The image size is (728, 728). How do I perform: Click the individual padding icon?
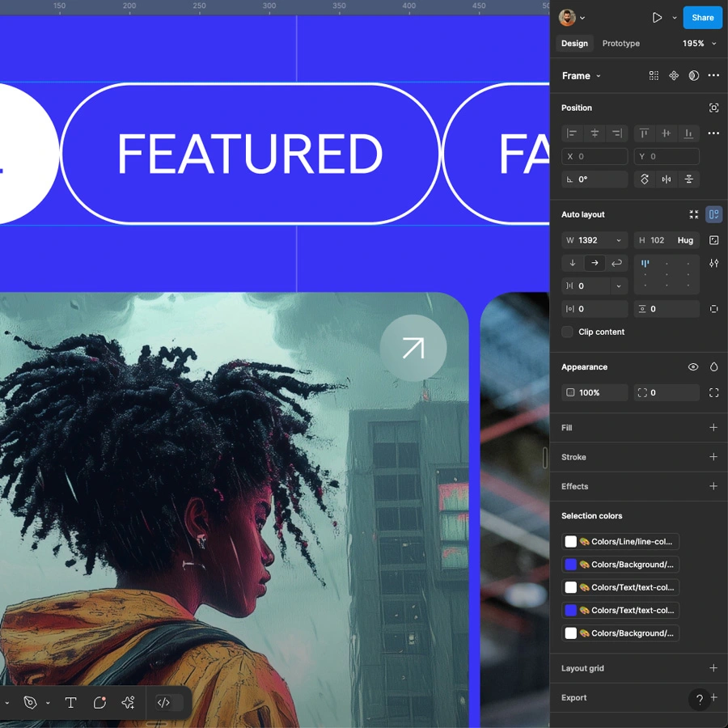pyautogui.click(x=713, y=309)
